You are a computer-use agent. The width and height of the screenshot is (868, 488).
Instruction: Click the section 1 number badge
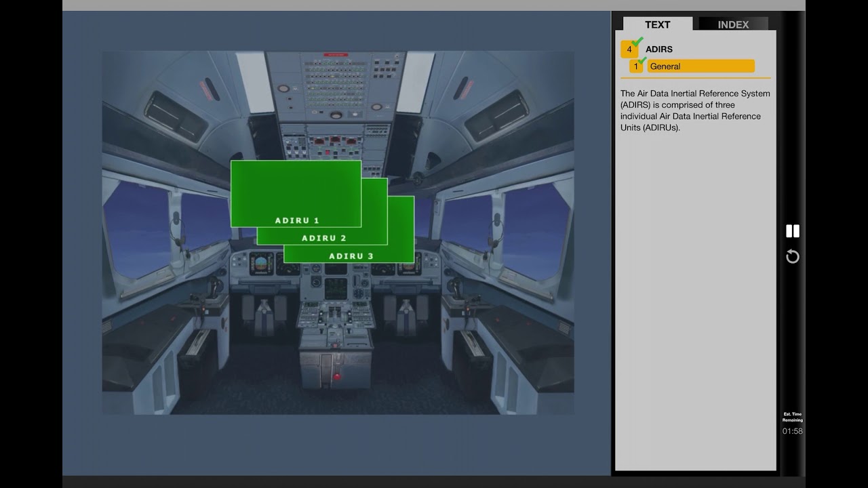(x=636, y=66)
